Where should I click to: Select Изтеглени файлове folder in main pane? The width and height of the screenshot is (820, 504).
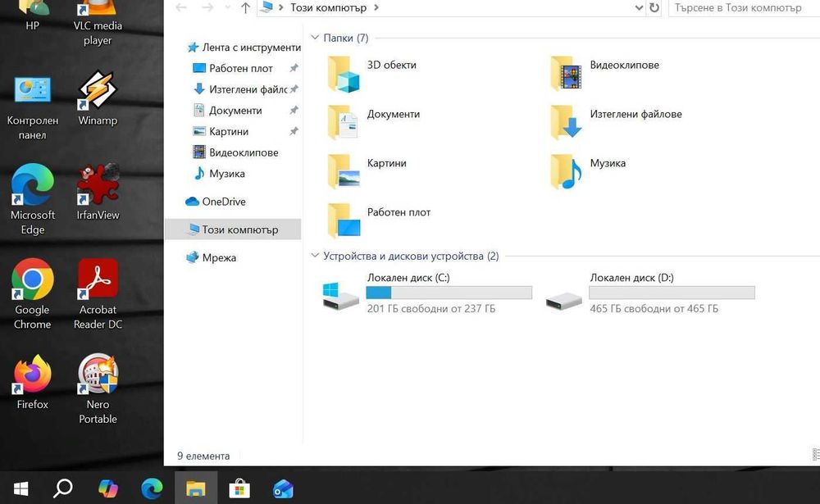(x=616, y=122)
